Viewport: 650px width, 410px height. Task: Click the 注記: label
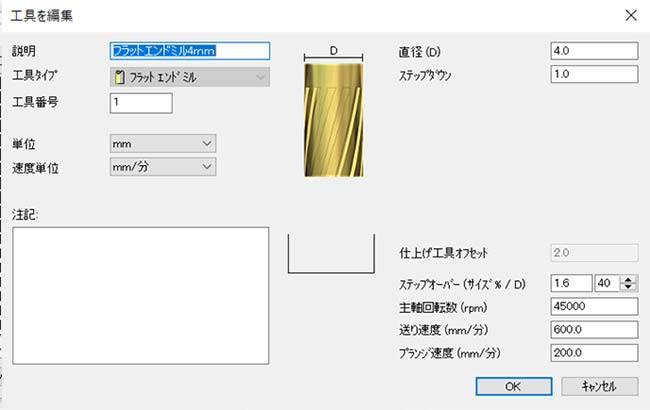coord(25,215)
